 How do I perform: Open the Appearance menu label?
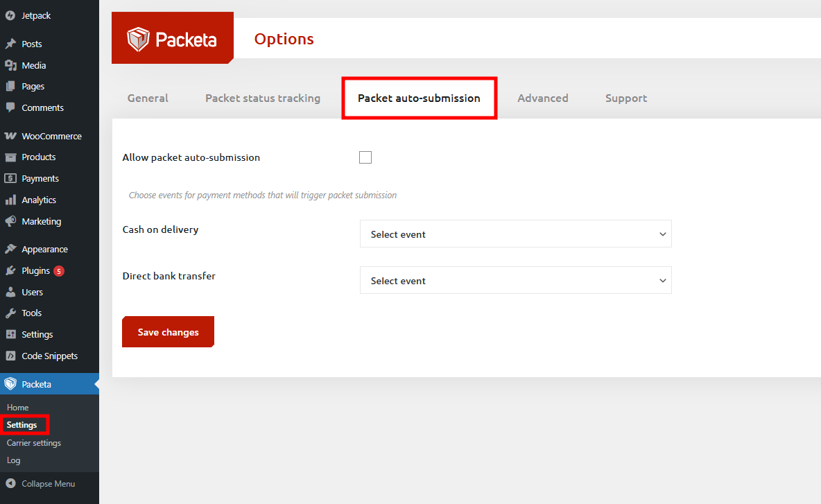click(44, 249)
